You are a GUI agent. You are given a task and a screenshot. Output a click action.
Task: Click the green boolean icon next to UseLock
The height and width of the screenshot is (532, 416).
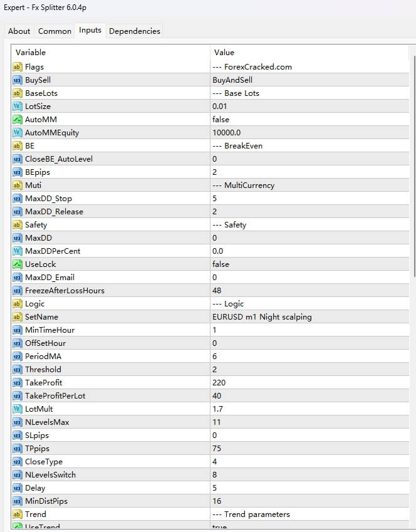pos(17,264)
